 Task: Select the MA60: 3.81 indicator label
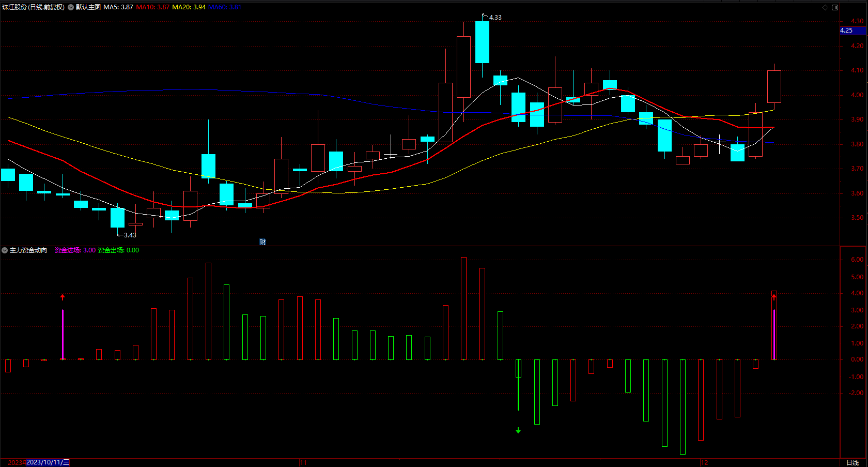(225, 7)
